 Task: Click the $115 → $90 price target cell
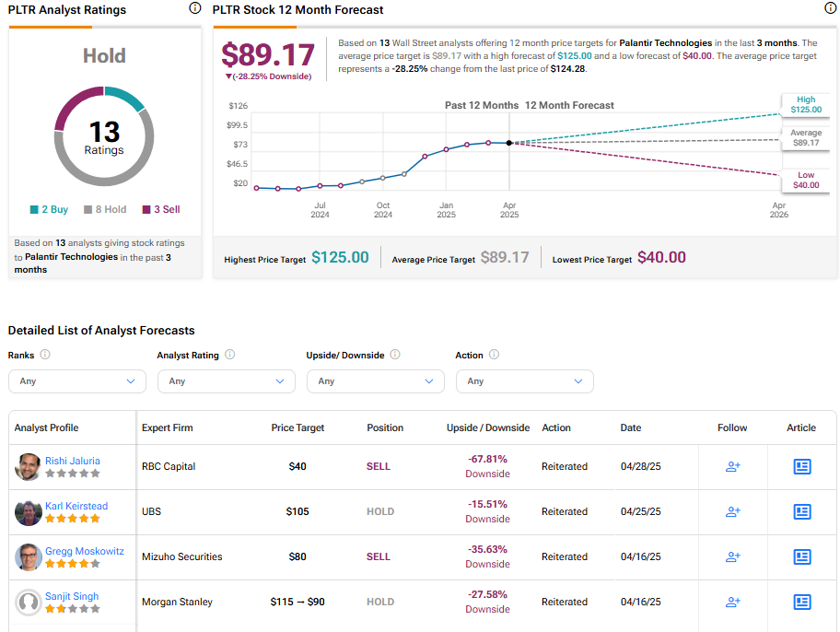pyautogui.click(x=297, y=602)
